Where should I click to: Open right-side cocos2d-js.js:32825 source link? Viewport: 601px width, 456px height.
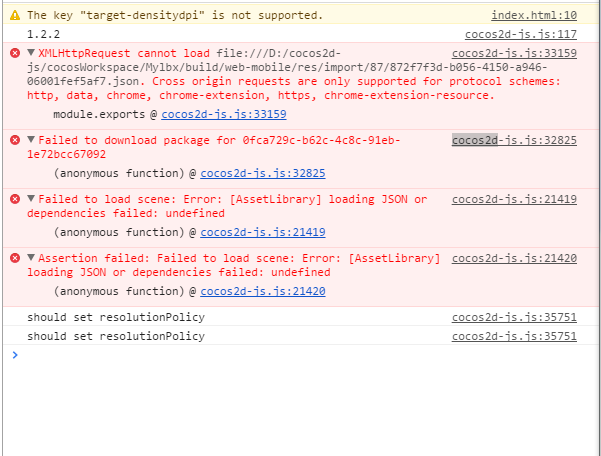click(x=514, y=140)
